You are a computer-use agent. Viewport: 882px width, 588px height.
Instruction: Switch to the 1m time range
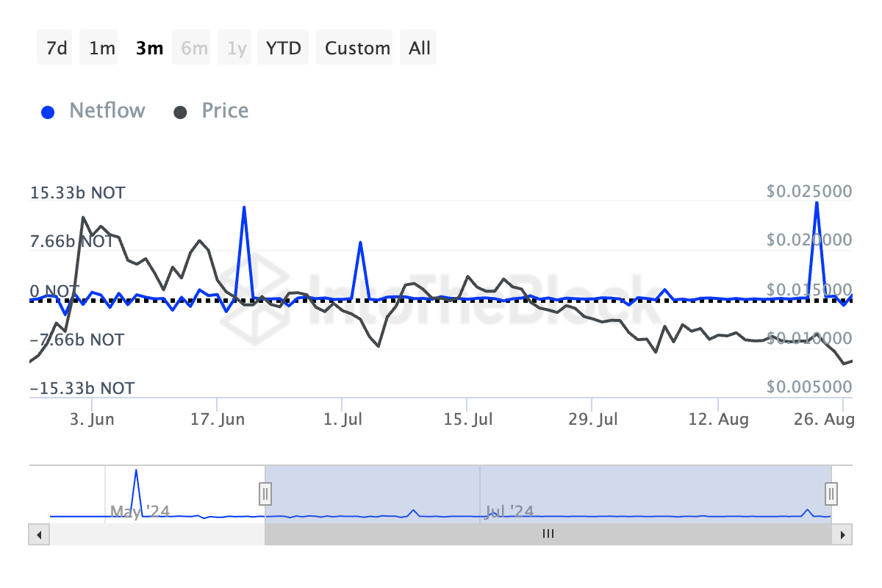point(102,49)
